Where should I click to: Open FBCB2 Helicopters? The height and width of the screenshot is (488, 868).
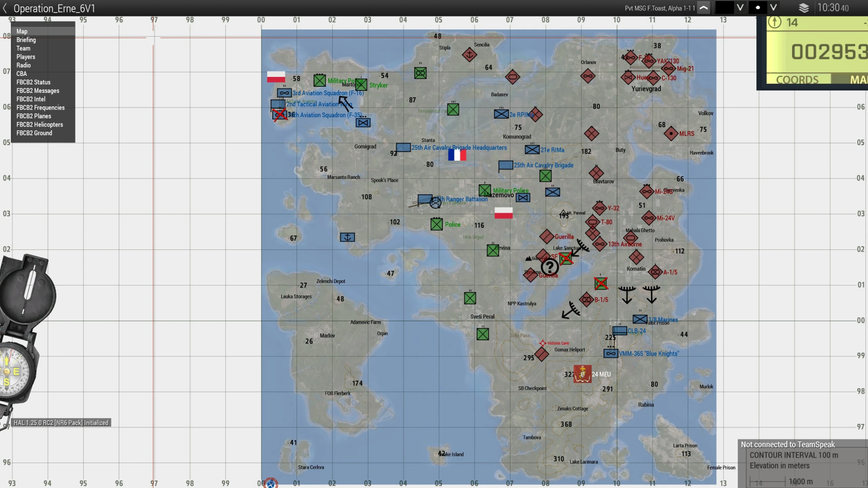[39, 124]
